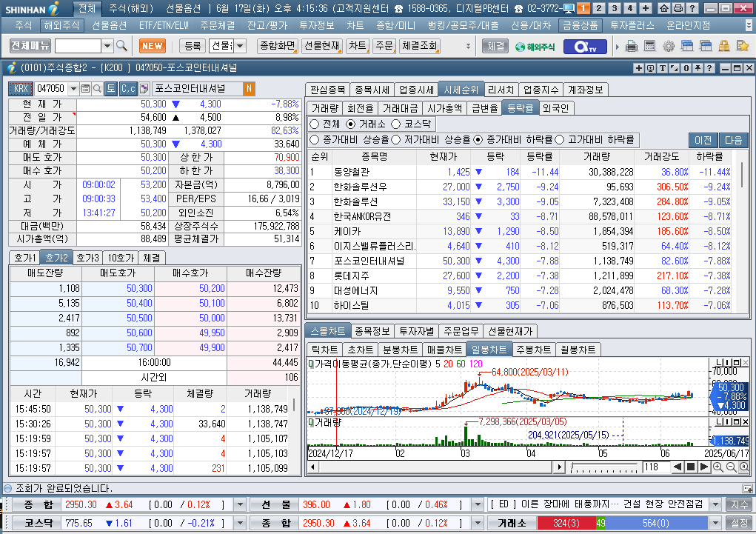Click the 전체메뉴 button

click(x=30, y=46)
